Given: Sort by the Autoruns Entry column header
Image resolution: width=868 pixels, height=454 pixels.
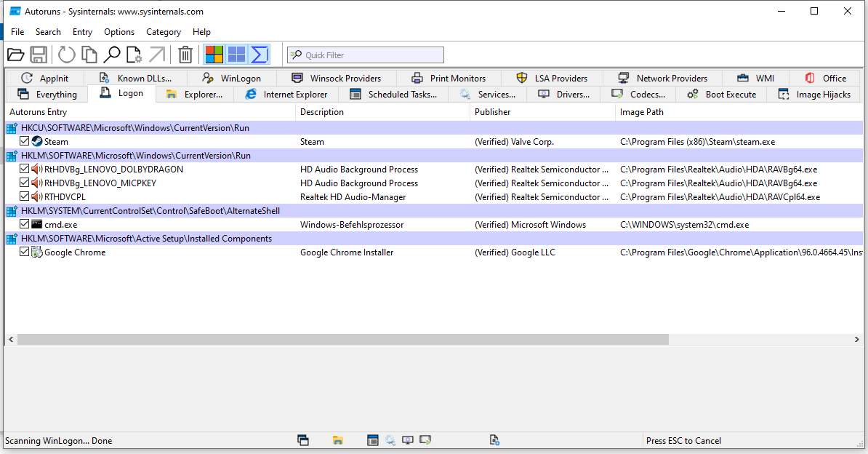Looking at the screenshot, I should 150,112.
